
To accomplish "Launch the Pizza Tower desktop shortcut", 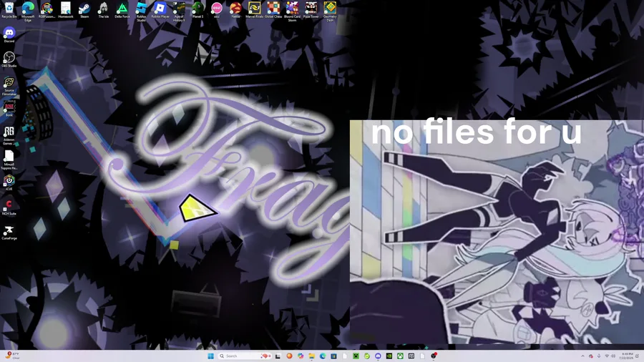I will (311, 9).
